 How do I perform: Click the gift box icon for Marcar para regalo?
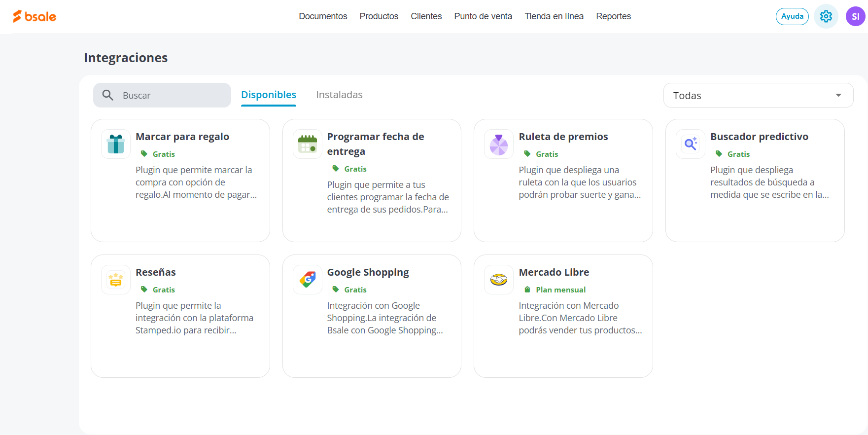(x=116, y=144)
